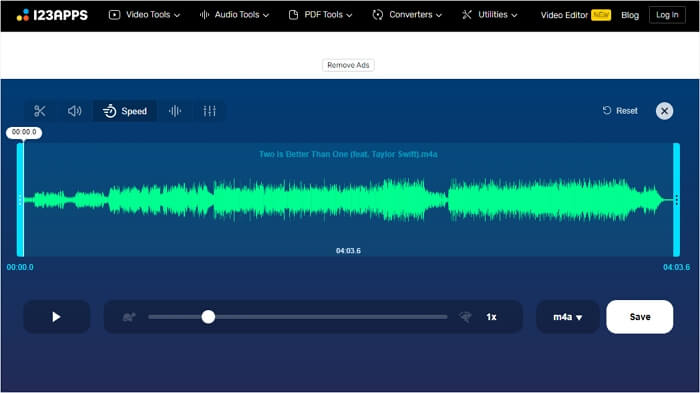Open the Equalizer sliders tool
The image size is (700, 393).
(x=209, y=111)
